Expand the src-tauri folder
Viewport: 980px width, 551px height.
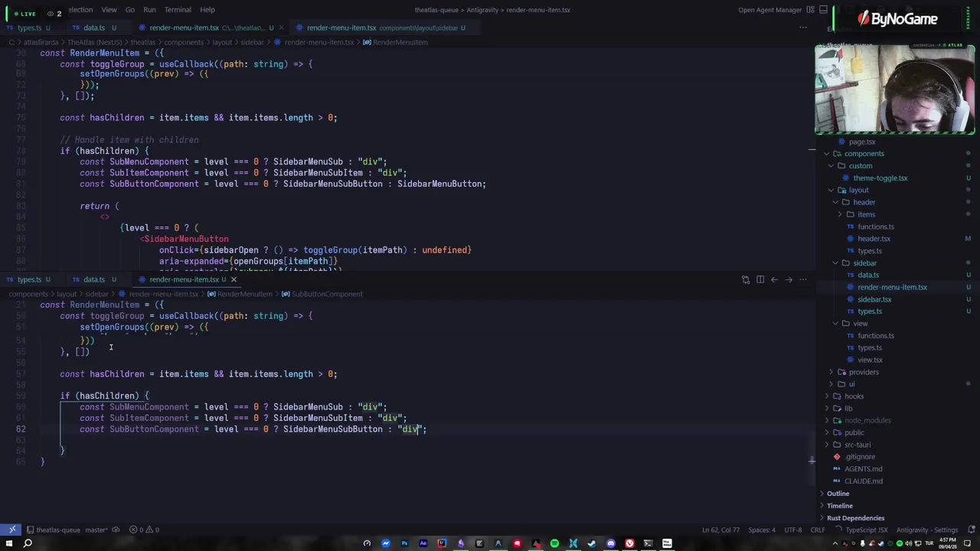[857, 445]
